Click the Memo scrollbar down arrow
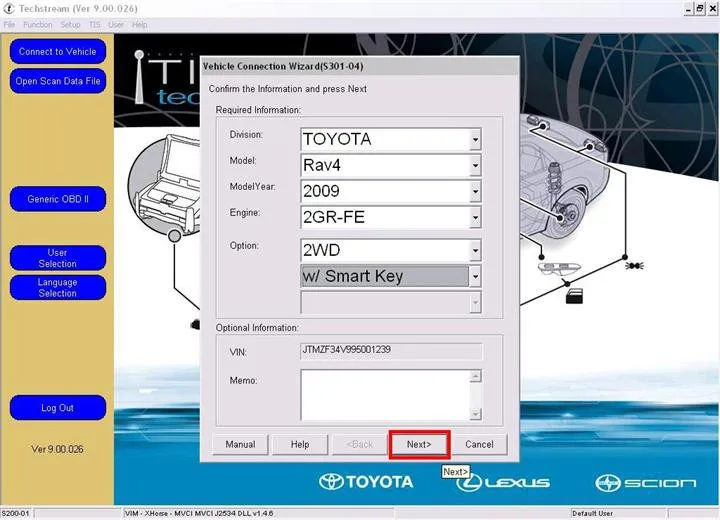Image resolution: width=720 pixels, height=520 pixels. (x=476, y=413)
